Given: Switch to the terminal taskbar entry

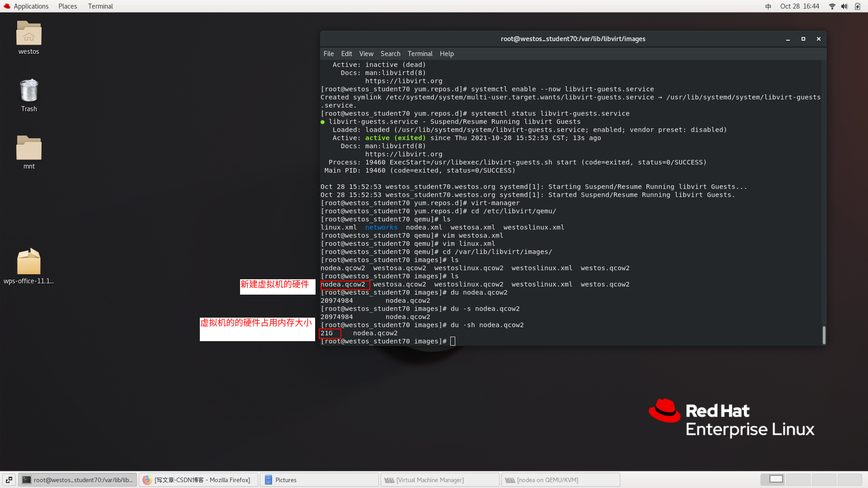Looking at the screenshot, I should (x=78, y=480).
